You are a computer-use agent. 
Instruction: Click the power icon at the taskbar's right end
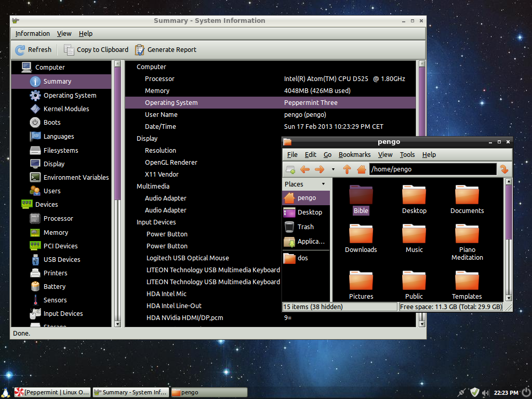pyautogui.click(x=526, y=392)
